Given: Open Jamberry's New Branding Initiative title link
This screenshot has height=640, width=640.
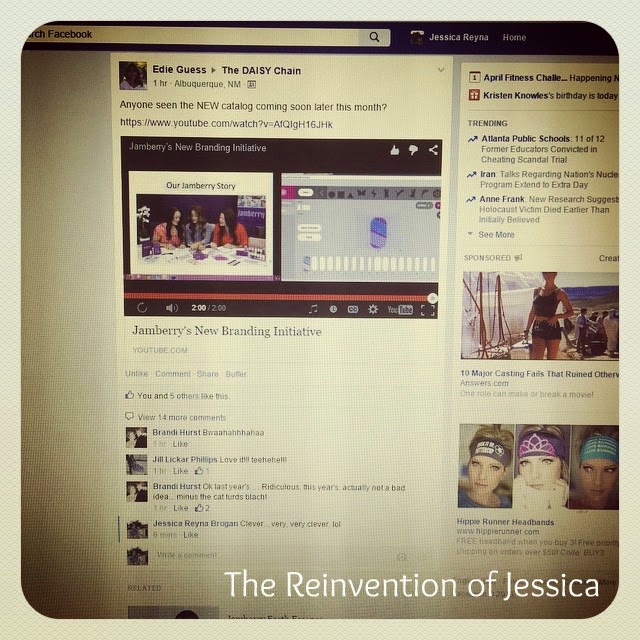Looking at the screenshot, I should click(227, 331).
